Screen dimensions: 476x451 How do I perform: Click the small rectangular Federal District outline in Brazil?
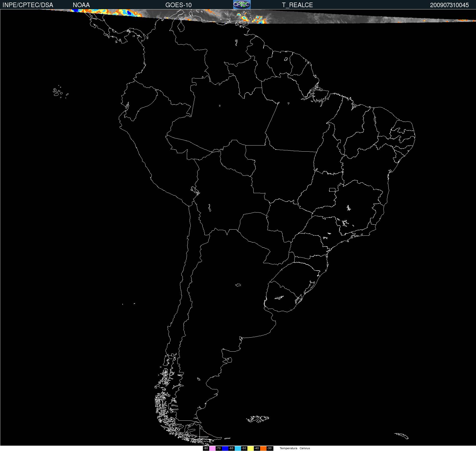[332, 190]
